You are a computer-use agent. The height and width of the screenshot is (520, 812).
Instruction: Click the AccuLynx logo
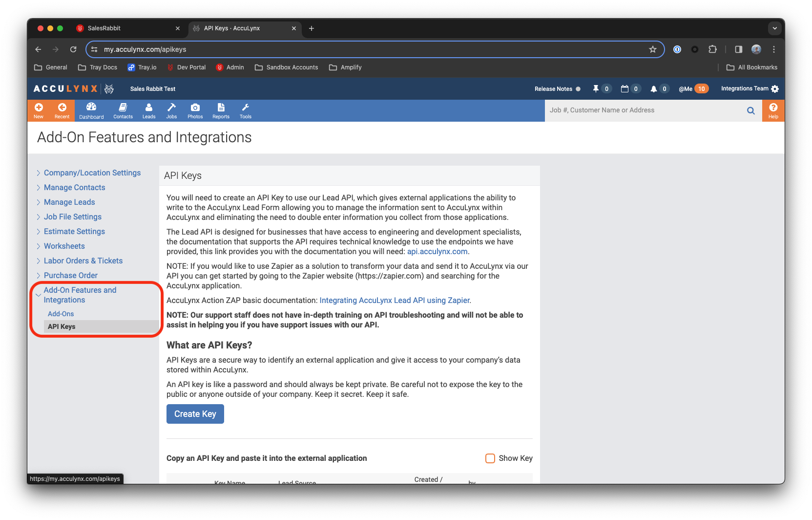tap(73, 89)
